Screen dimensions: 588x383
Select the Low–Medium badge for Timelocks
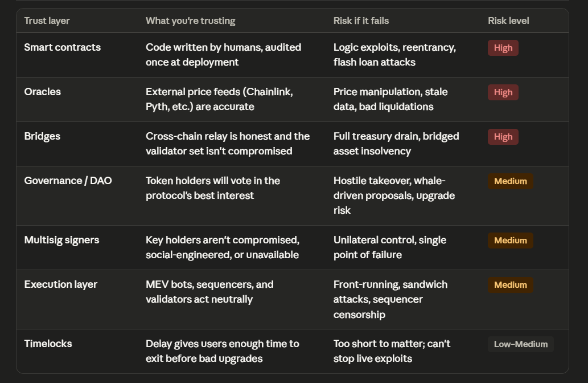pos(520,344)
